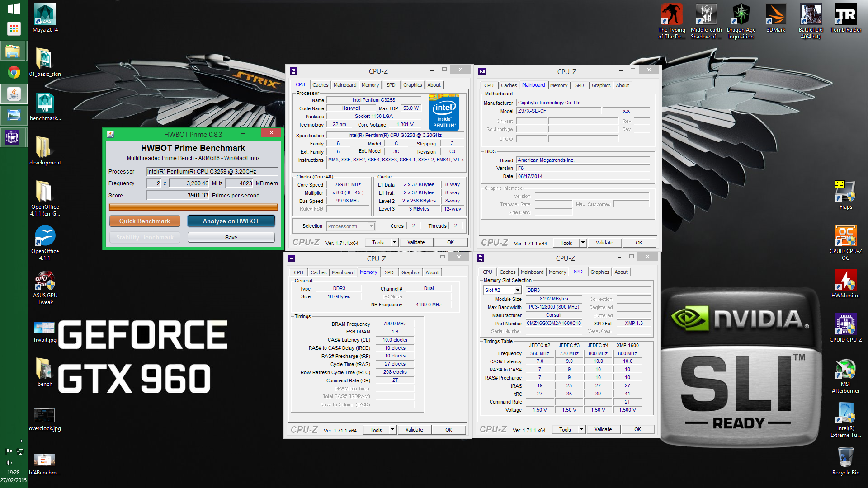Click the Core Speed 799.81 MHz value
This screenshot has height=488, width=868.
(x=348, y=184)
